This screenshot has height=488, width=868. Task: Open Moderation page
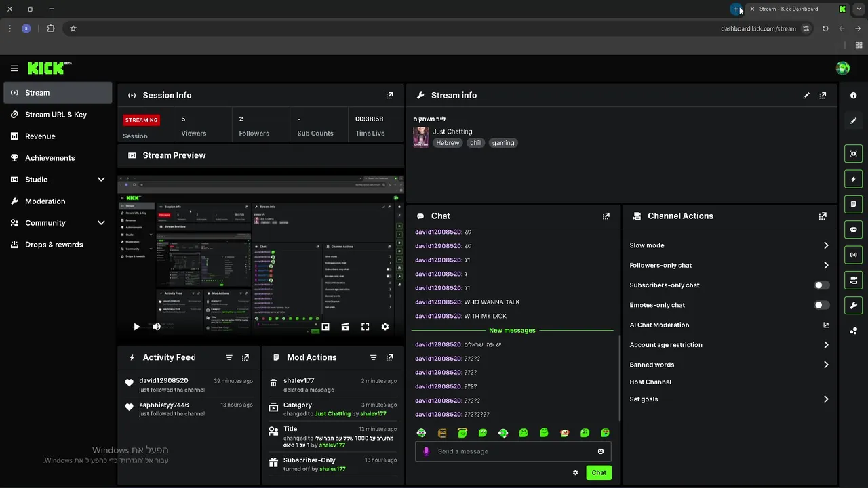tap(58, 201)
